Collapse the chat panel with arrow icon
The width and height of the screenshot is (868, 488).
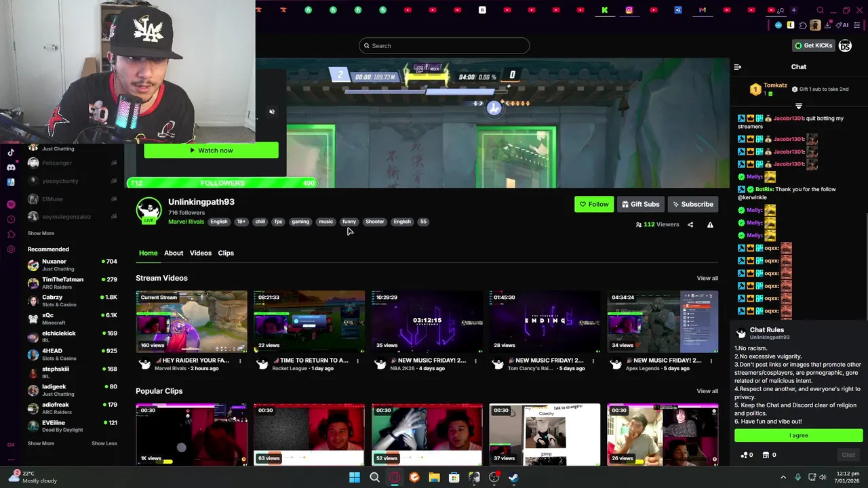(x=738, y=67)
